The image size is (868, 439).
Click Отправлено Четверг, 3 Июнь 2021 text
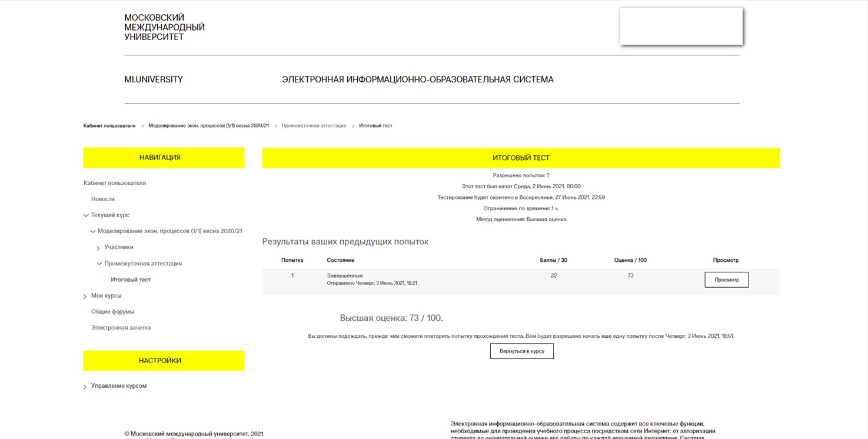[372, 283]
